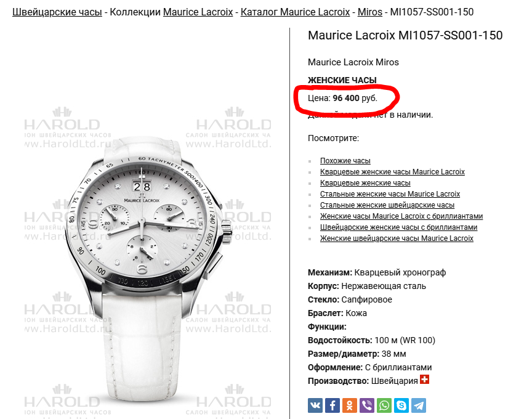Share through the Viber icon
The height and width of the screenshot is (419, 532).
pos(367,405)
